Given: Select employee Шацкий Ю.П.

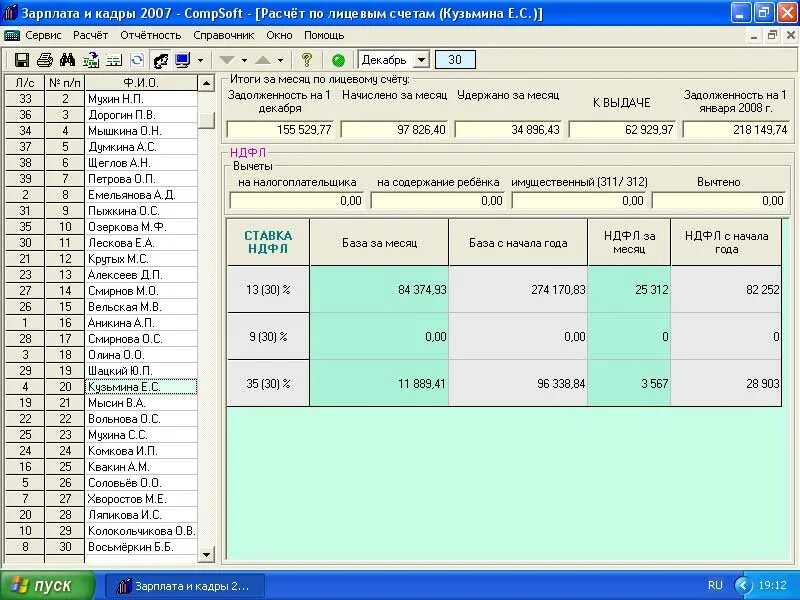Looking at the screenshot, I should [141, 371].
